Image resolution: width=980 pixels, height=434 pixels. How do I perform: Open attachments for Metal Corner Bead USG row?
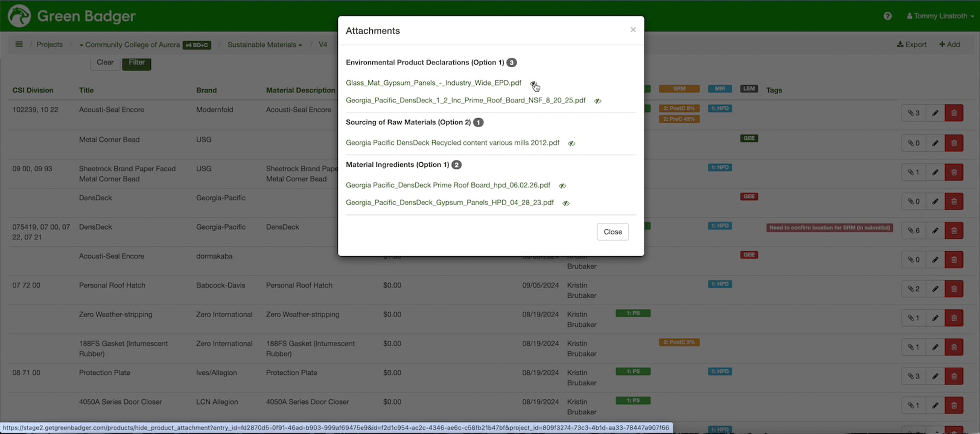click(914, 143)
